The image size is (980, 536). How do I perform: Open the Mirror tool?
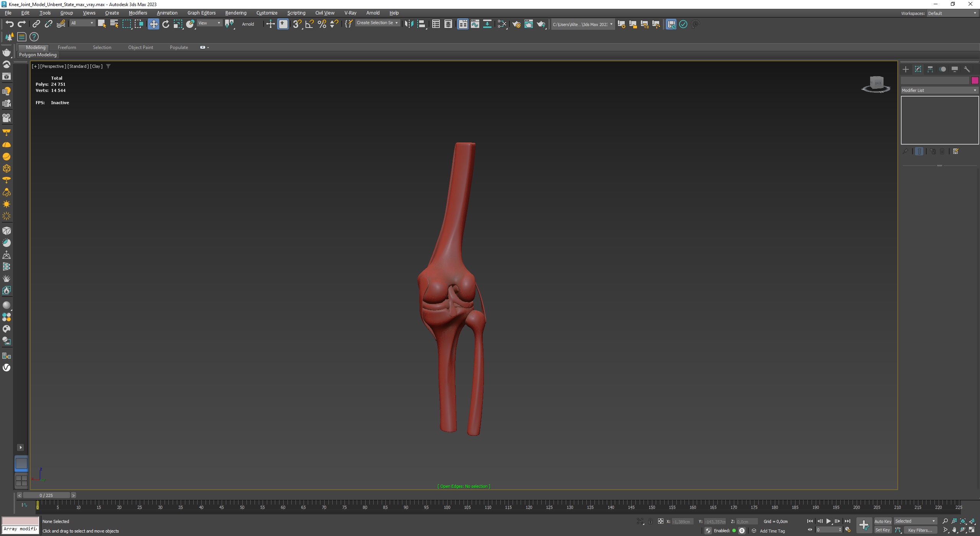pos(409,24)
